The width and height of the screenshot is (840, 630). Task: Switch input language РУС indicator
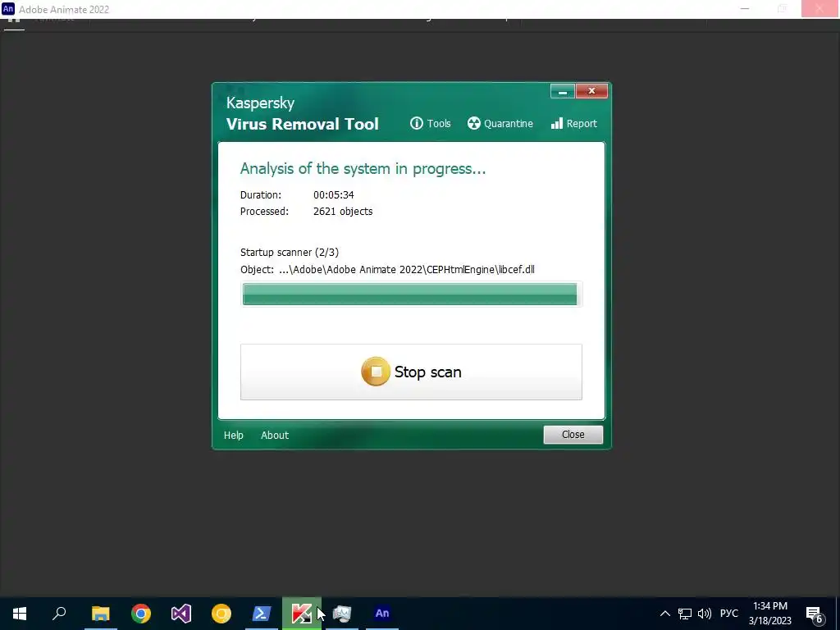click(x=729, y=614)
